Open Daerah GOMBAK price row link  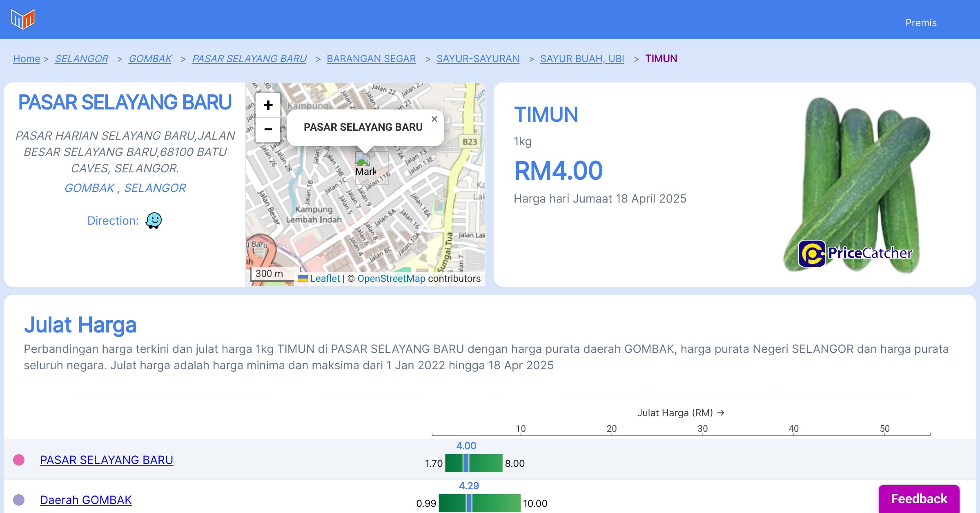click(x=86, y=500)
